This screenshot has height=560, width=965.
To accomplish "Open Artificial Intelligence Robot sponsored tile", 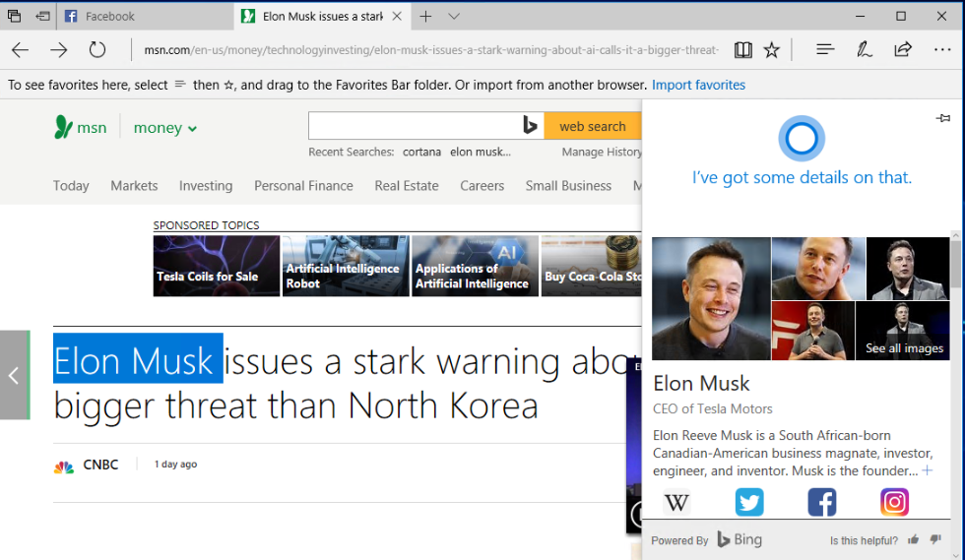I will click(346, 266).
